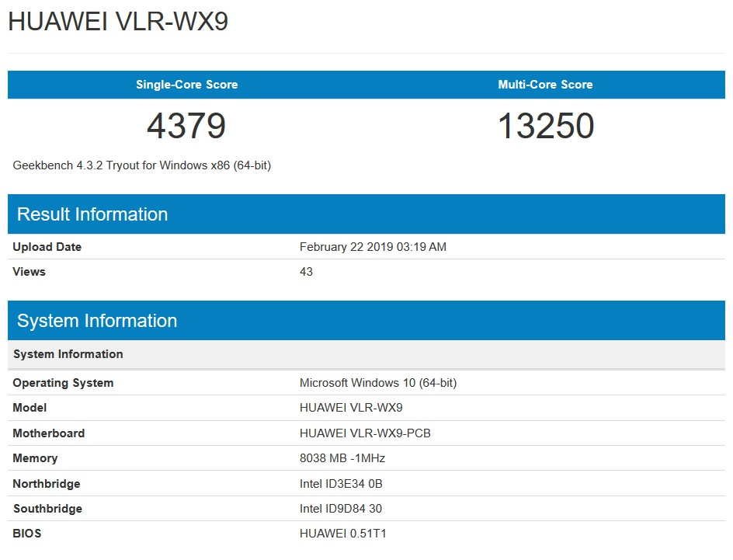Click the System Information sub-header row

coord(68,354)
